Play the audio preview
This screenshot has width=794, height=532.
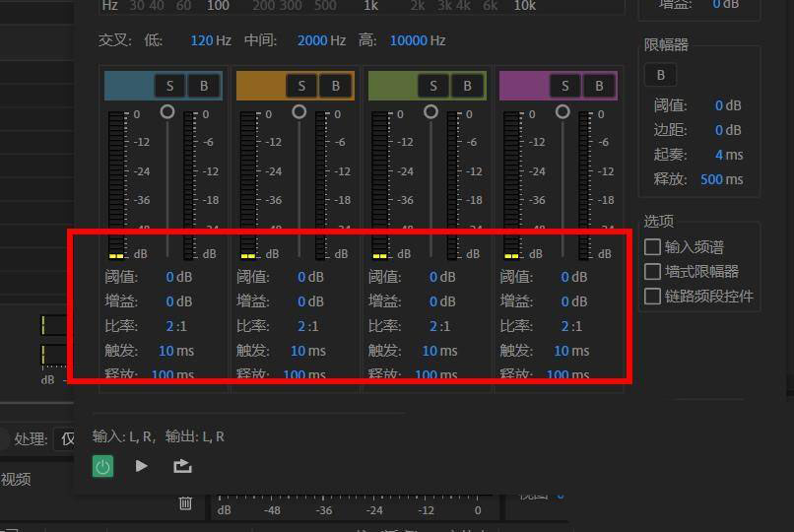(141, 466)
